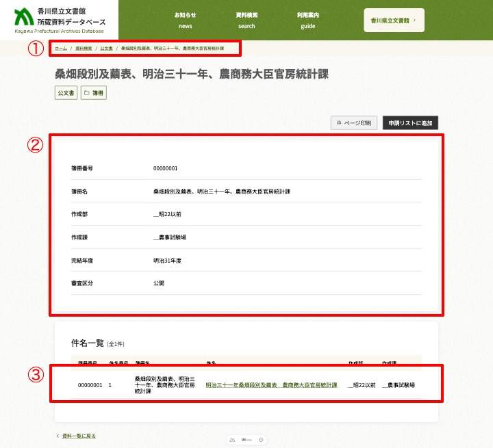The image size is (493, 448).
Task: Click 00000001 cell in 件名一覧 table row
Action: tap(90, 385)
